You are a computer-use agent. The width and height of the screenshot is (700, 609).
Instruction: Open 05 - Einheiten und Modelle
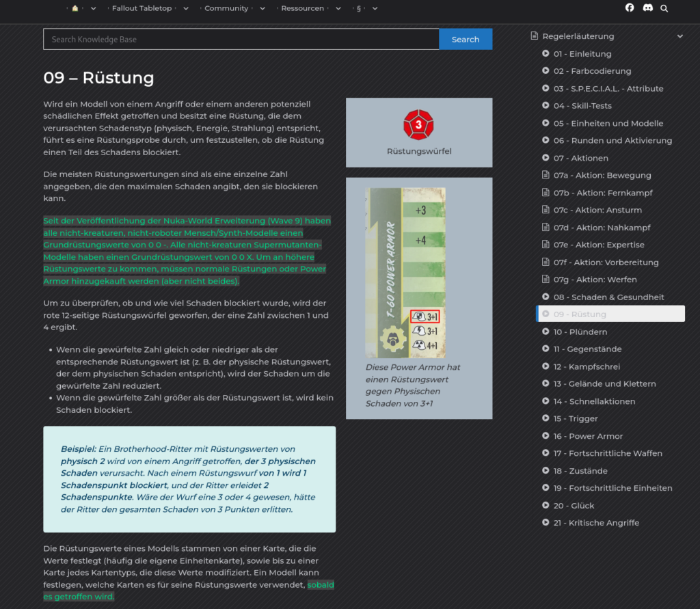pyautogui.click(x=608, y=123)
